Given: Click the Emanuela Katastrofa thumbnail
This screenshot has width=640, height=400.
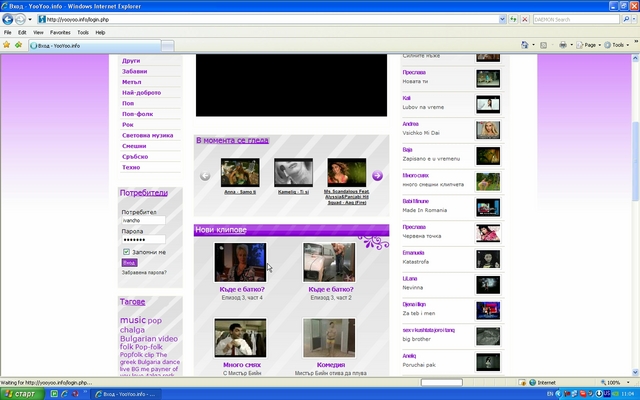Looking at the screenshot, I should [488, 259].
